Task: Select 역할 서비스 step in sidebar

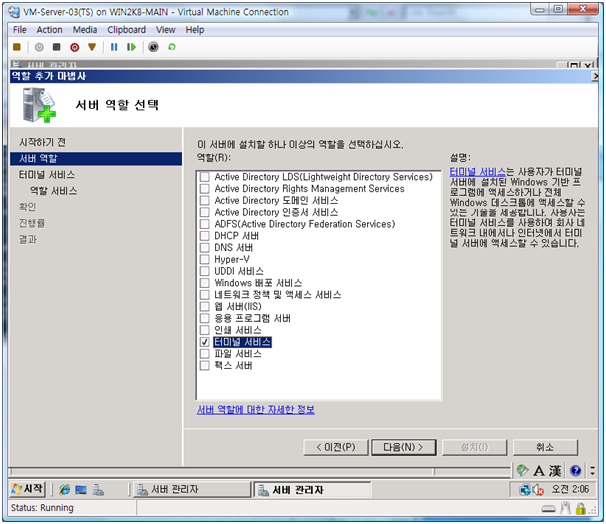Action: (x=53, y=191)
